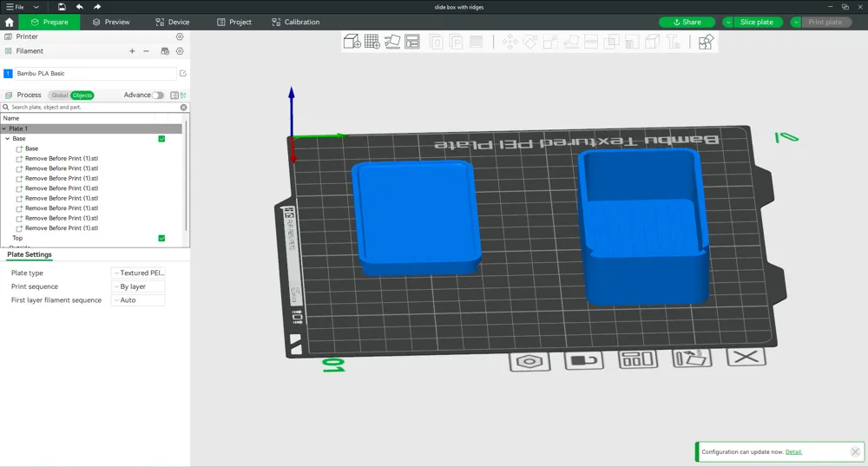Open the Detail link in notification

(x=793, y=452)
